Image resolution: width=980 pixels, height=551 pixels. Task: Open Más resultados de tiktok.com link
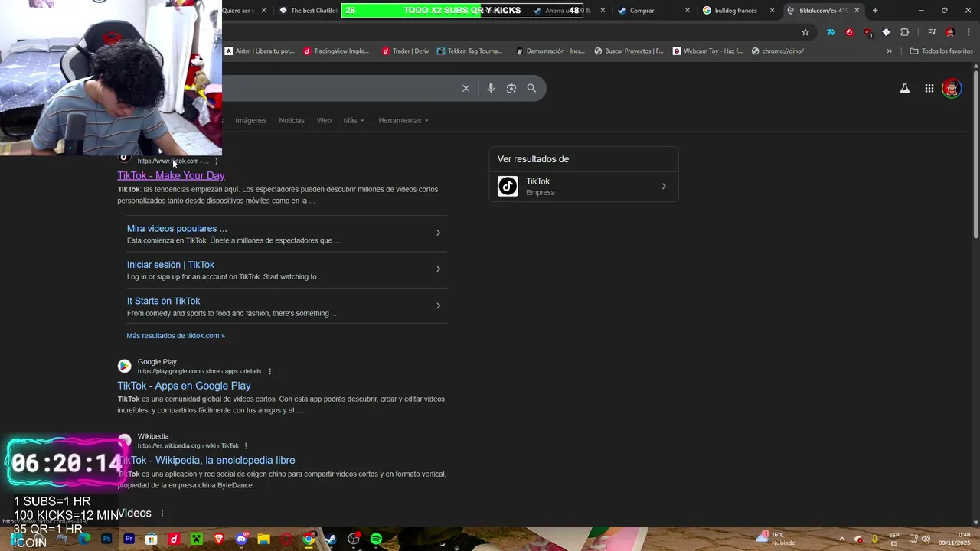(176, 336)
